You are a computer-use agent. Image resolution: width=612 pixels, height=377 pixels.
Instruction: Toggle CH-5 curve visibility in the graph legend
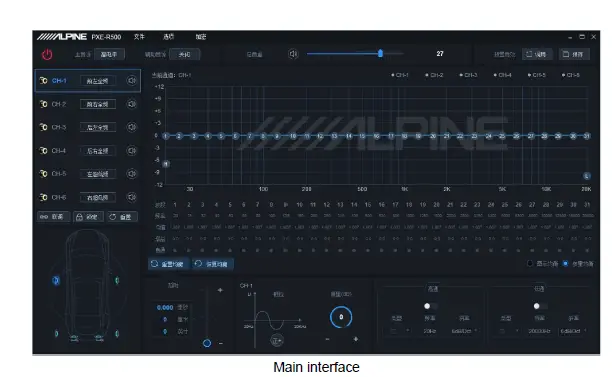(537, 75)
